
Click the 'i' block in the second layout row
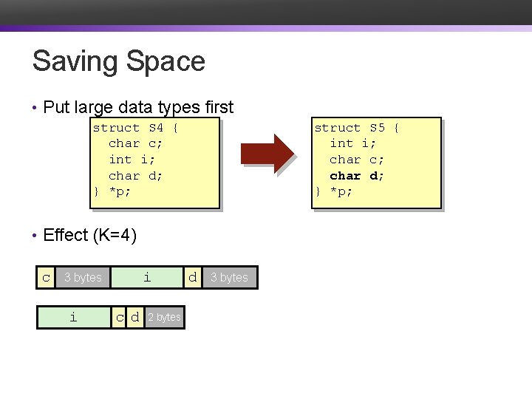(74, 317)
